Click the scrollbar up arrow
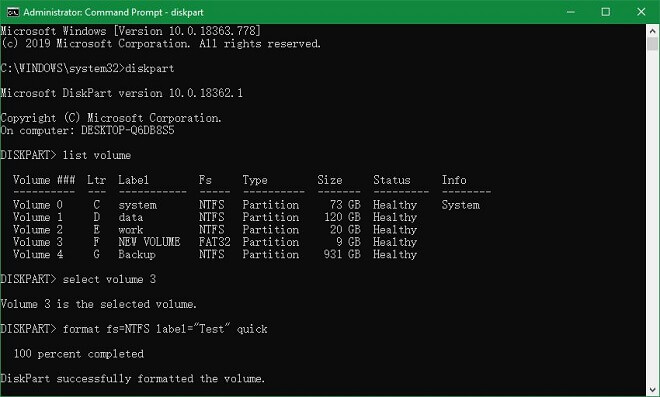 (x=652, y=31)
